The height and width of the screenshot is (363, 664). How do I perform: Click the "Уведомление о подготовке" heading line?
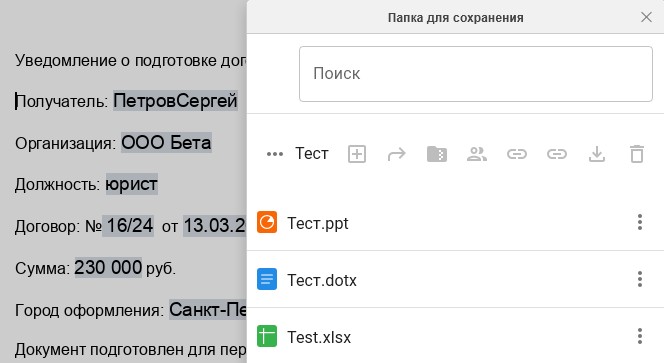130,61
